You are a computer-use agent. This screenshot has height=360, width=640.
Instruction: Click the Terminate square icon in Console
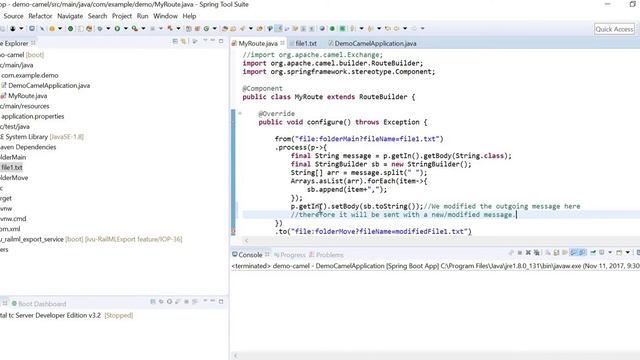point(520,253)
